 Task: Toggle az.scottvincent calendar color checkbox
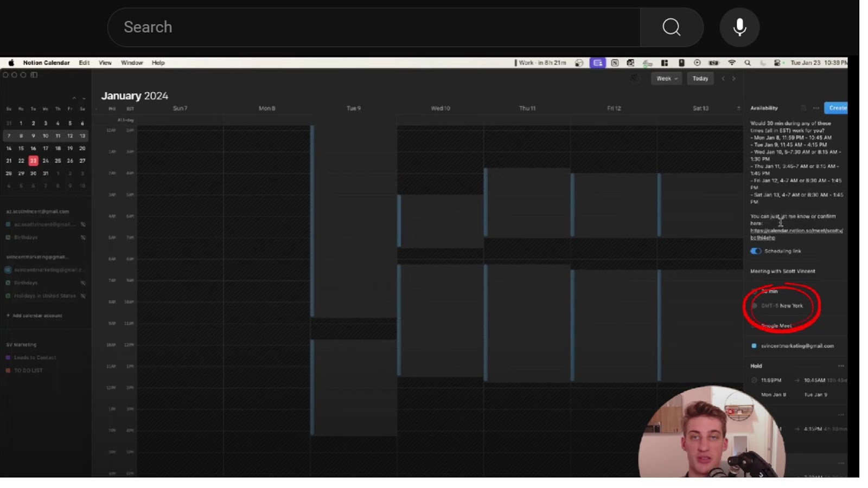(x=8, y=224)
